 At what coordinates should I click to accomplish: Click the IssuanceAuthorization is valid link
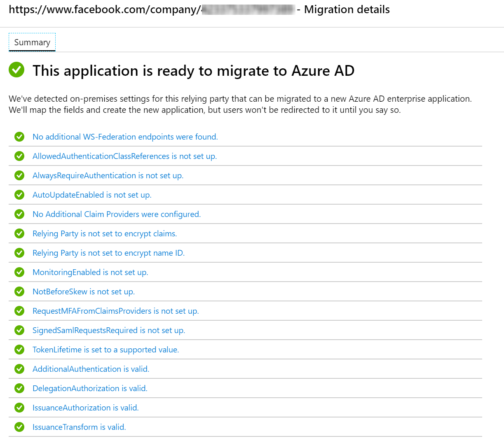(85, 408)
